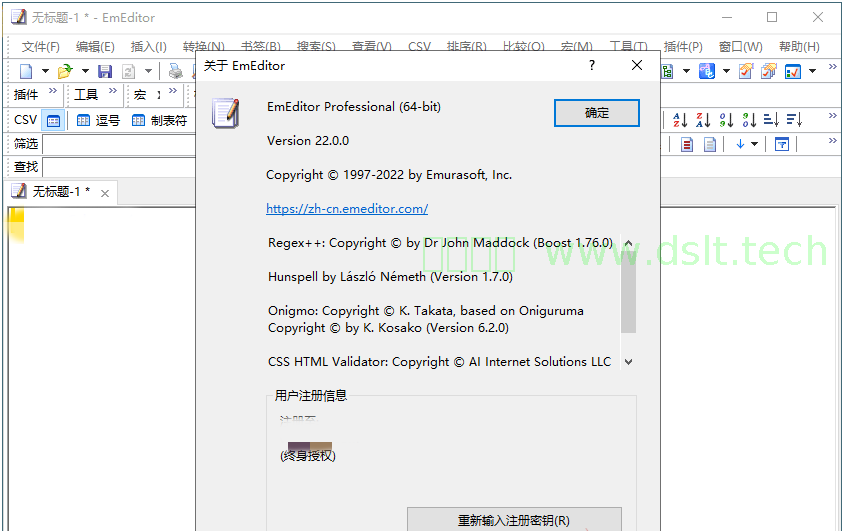
Task: Click the credits list scroll up arrow
Action: pos(628,243)
